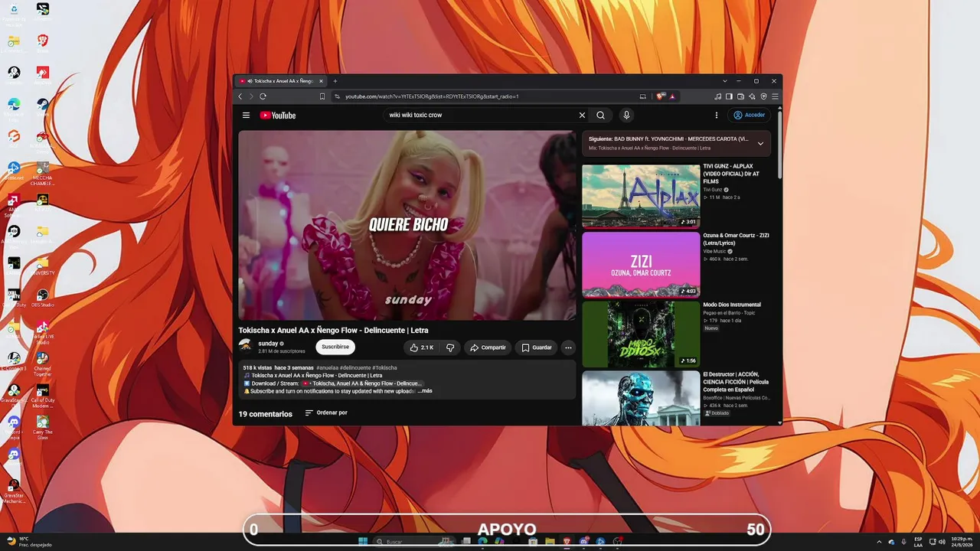
Task: Click the #anuelaa hashtag link
Action: click(328, 368)
